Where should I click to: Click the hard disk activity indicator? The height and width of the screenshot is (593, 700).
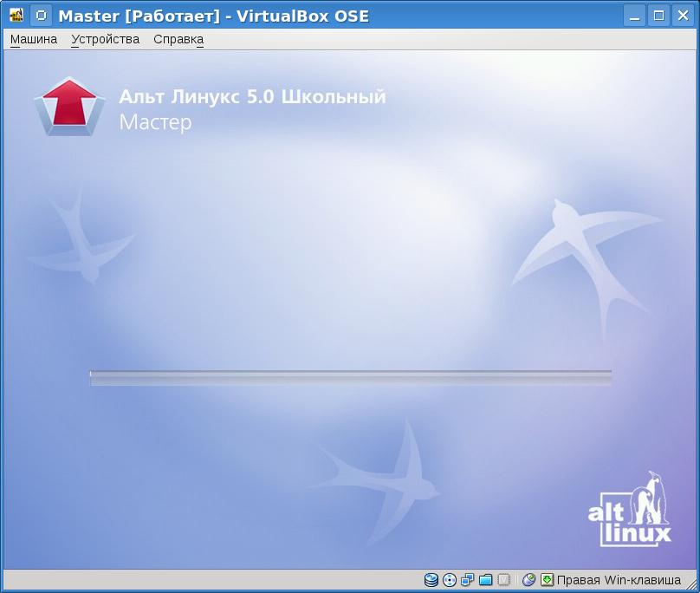click(x=431, y=580)
